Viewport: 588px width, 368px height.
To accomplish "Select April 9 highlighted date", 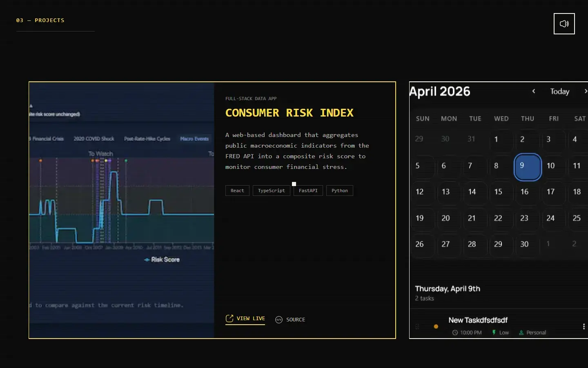I will coord(528,167).
